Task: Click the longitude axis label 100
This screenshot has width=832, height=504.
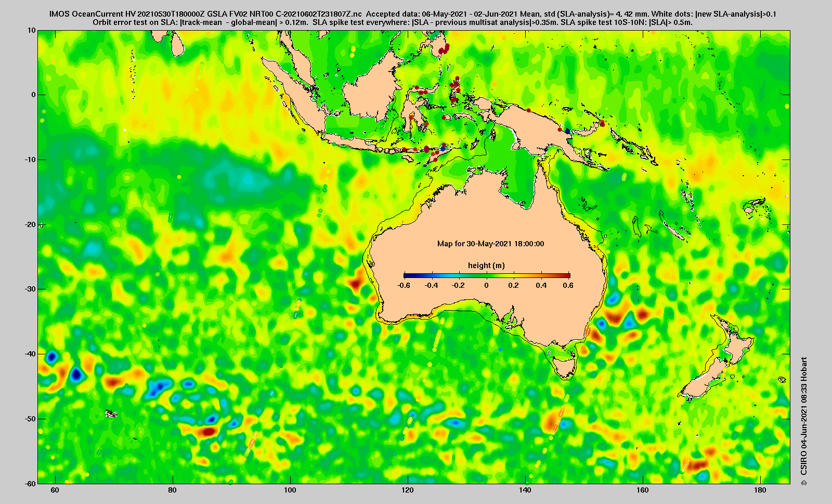Action: tap(290, 490)
